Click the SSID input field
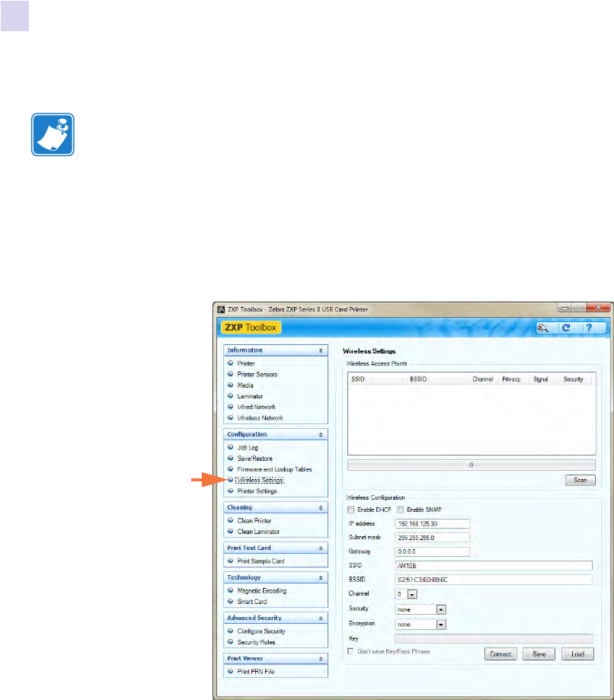Image resolution: width=614 pixels, height=700 pixels. click(x=494, y=566)
